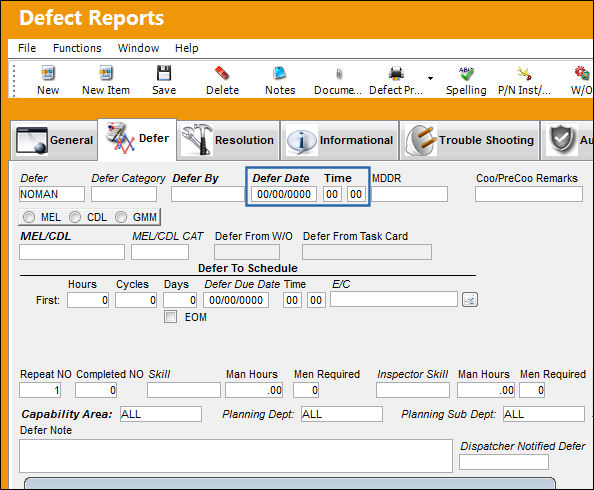Click the W/O toolbar icon

point(582,73)
